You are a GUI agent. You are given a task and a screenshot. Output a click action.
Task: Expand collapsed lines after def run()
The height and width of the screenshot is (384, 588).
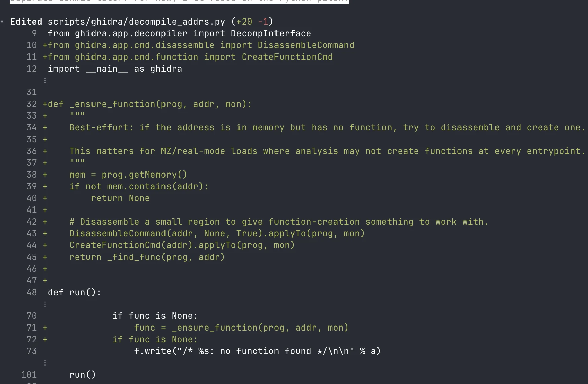click(x=45, y=304)
